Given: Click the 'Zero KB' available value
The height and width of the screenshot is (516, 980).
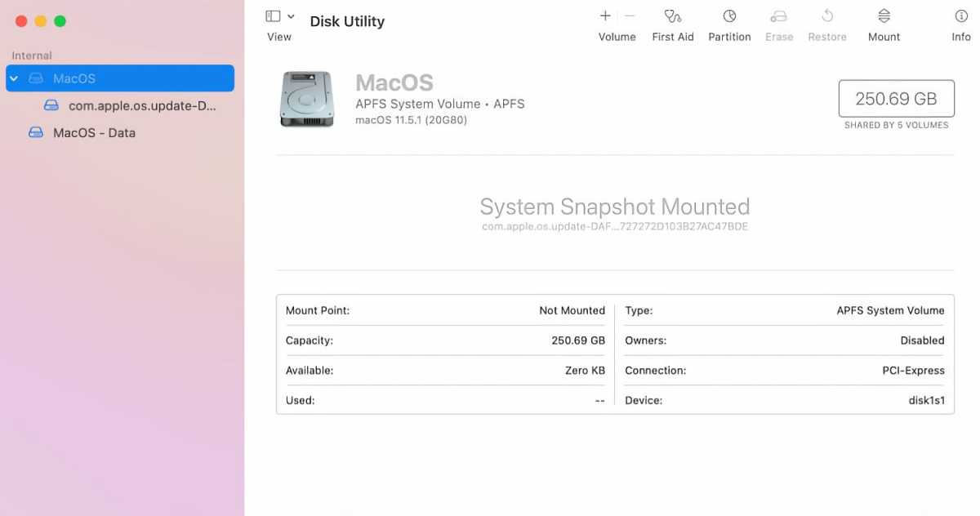Looking at the screenshot, I should point(585,371).
